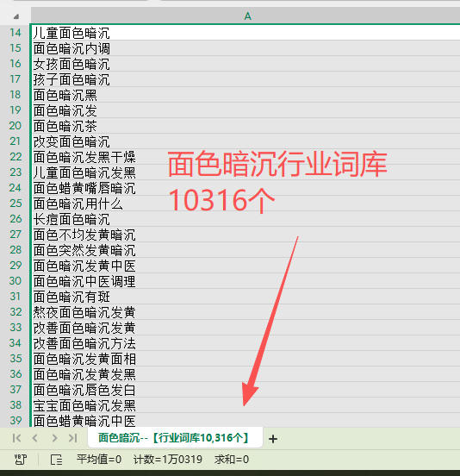The image size is (460, 476).
Task: Click status bar 求和=0
Action: (232, 460)
